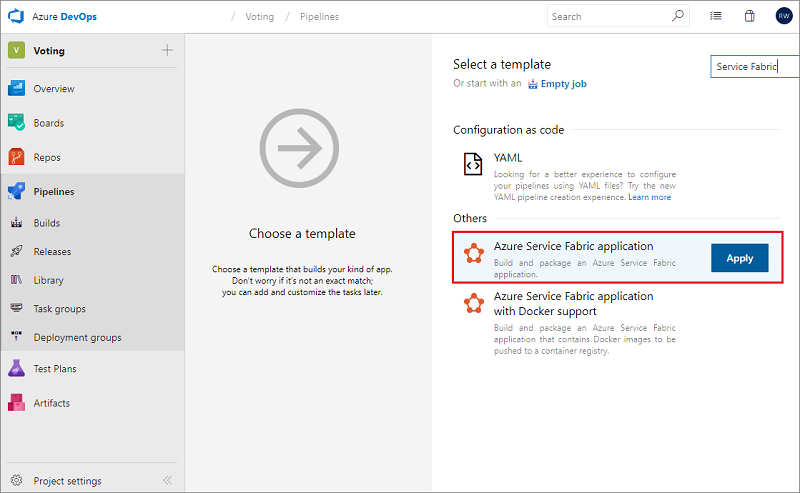Viewport: 800px width, 493px height.
Task: Click the Overview sidebar icon
Action: click(16, 89)
